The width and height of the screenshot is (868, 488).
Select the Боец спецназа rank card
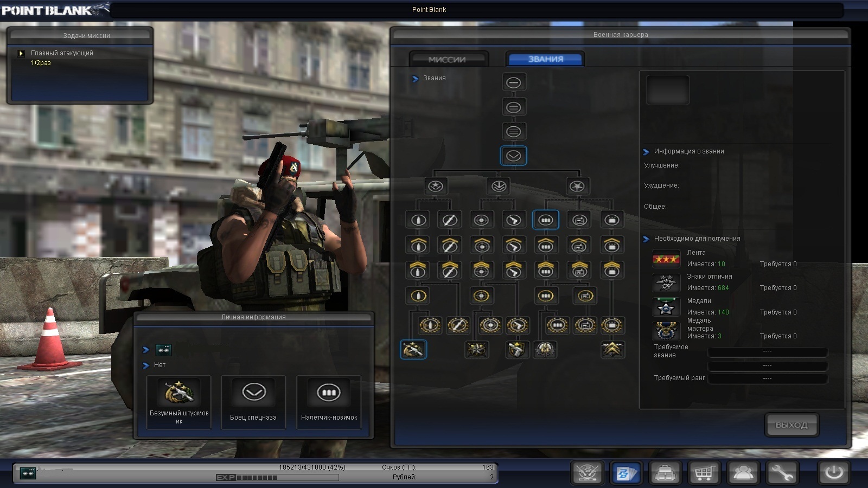point(253,402)
